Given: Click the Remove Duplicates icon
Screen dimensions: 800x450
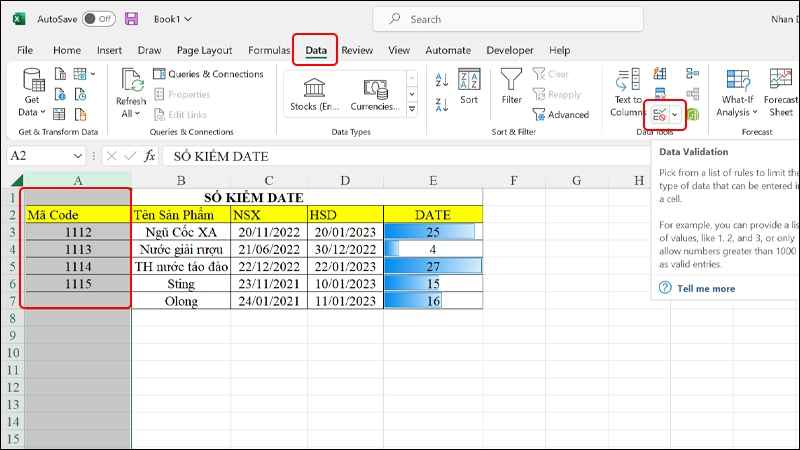Looking at the screenshot, I should tap(660, 93).
